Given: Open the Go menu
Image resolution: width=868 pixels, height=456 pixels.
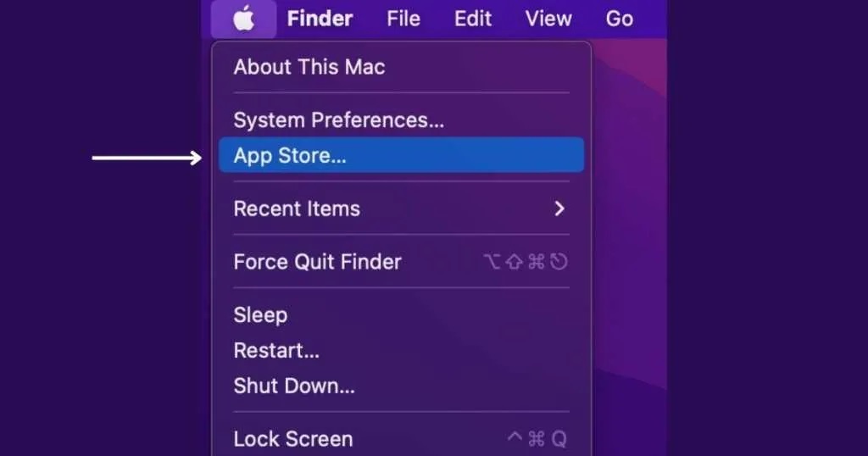Looking at the screenshot, I should pyautogui.click(x=619, y=19).
